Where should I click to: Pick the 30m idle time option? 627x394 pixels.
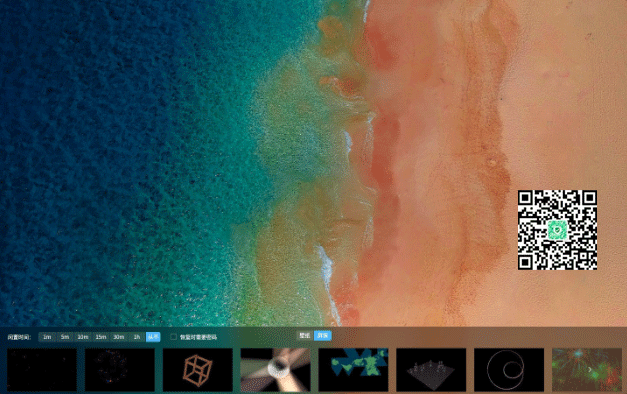click(x=119, y=337)
